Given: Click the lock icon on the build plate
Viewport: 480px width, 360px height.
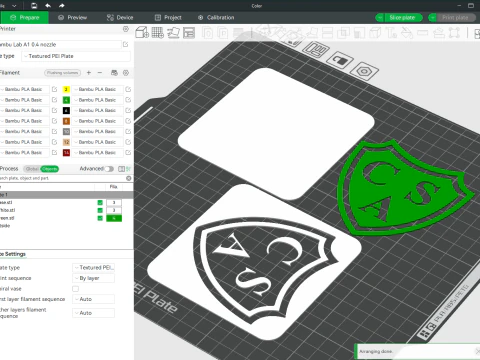Looking at the screenshot, I should (x=340, y=60).
